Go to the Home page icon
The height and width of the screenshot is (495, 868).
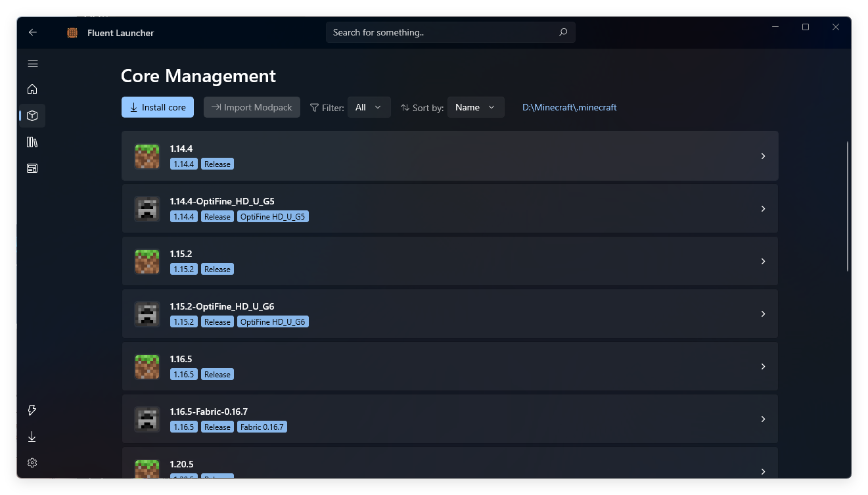(x=32, y=89)
